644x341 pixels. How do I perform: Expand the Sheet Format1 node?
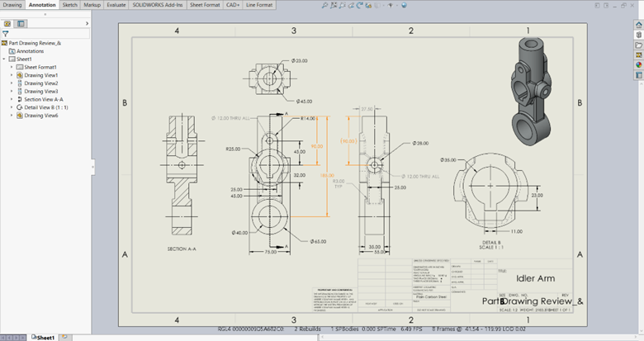(12, 67)
